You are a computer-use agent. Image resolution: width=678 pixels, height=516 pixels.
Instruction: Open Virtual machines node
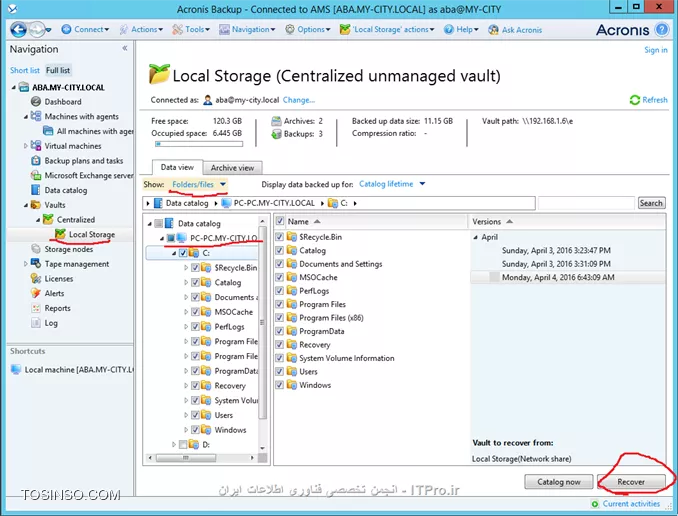pos(73,146)
